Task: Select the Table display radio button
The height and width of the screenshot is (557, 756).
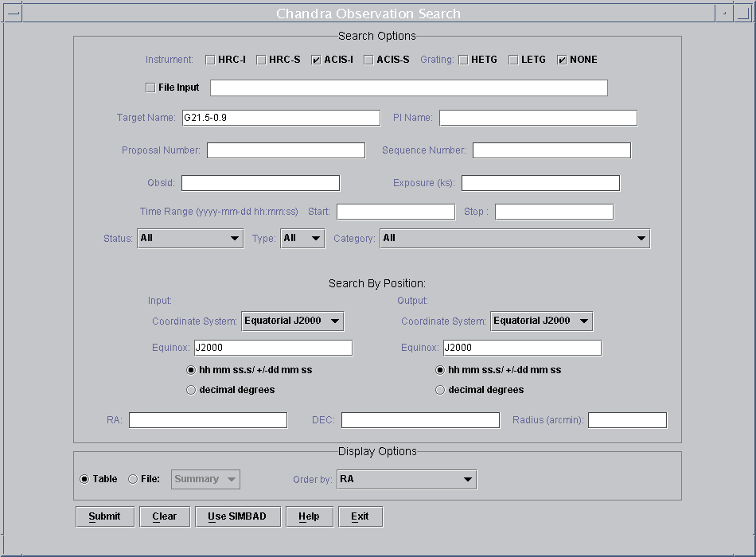Action: [x=84, y=479]
